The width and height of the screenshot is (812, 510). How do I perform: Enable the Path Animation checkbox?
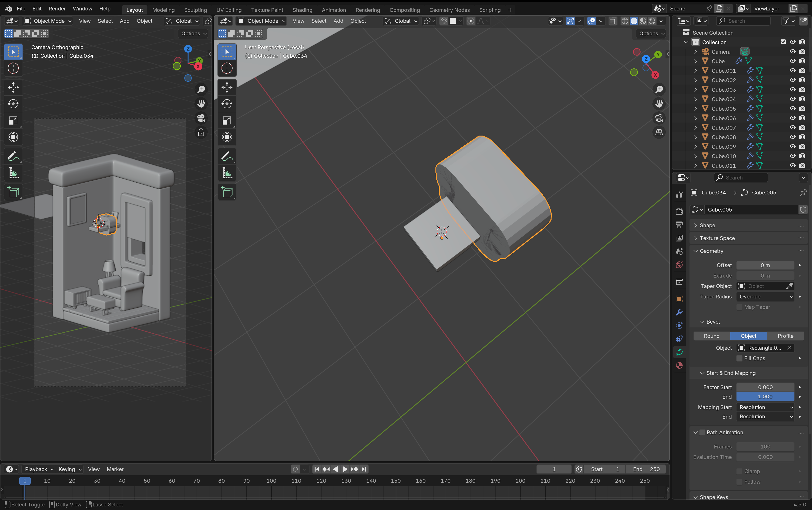(702, 432)
